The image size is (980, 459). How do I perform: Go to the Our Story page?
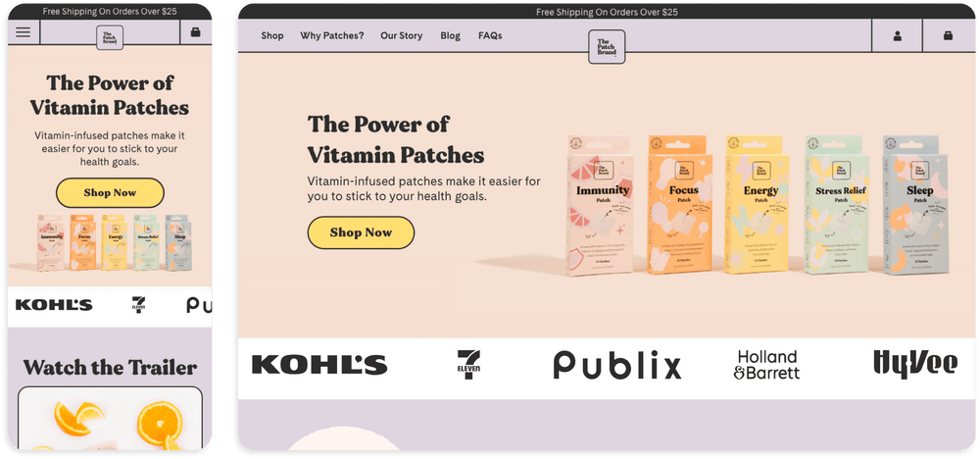pos(401,35)
